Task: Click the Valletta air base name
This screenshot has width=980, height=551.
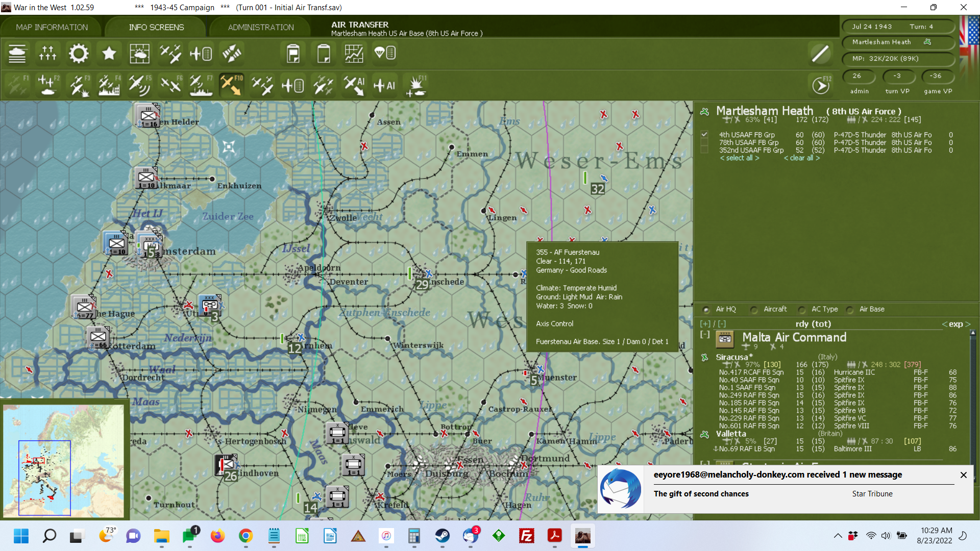Action: click(731, 434)
